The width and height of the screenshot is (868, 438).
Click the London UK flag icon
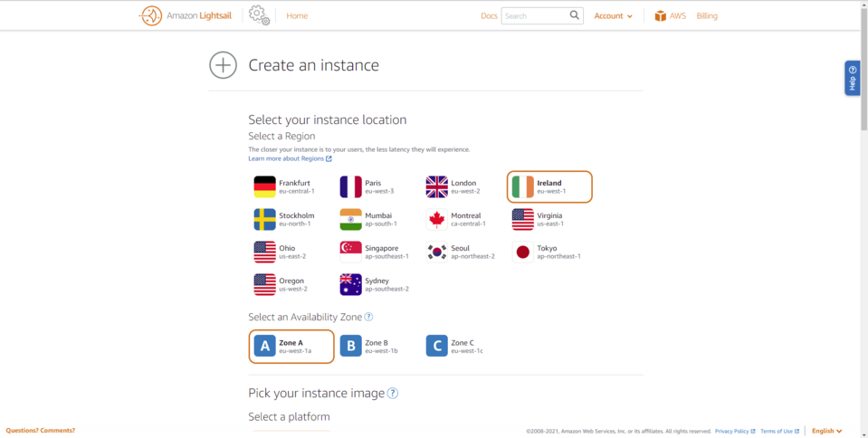[437, 187]
